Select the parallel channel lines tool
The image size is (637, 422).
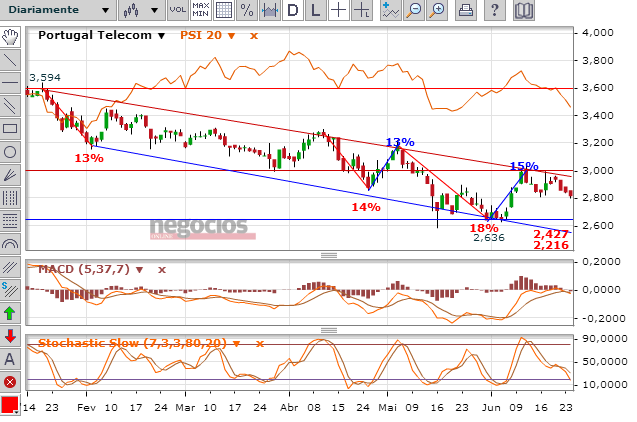tap(10, 106)
